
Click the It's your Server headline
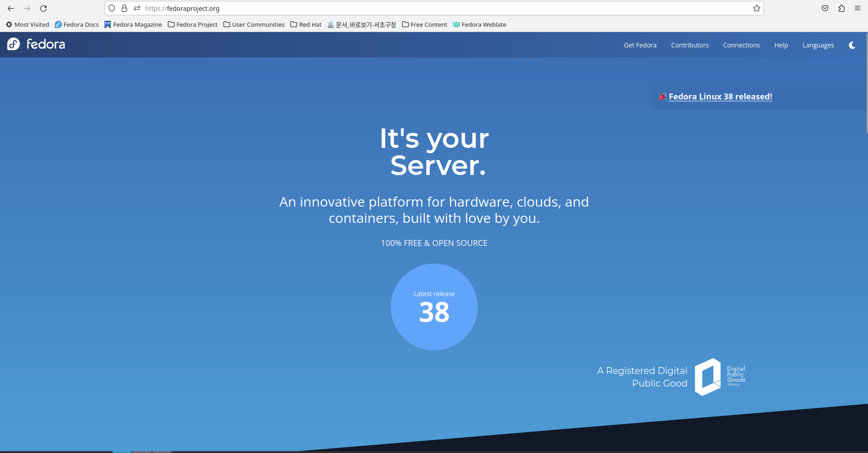click(434, 151)
